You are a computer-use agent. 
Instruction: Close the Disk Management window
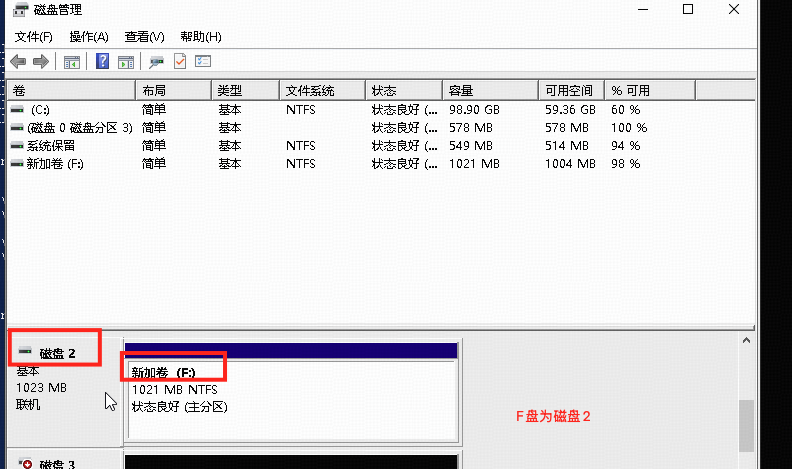pos(734,9)
